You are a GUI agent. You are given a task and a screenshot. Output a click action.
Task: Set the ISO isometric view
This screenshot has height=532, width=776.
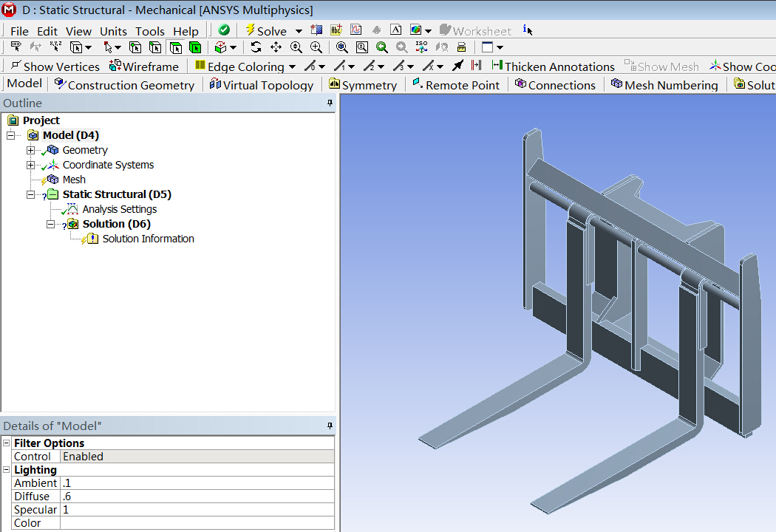point(422,47)
